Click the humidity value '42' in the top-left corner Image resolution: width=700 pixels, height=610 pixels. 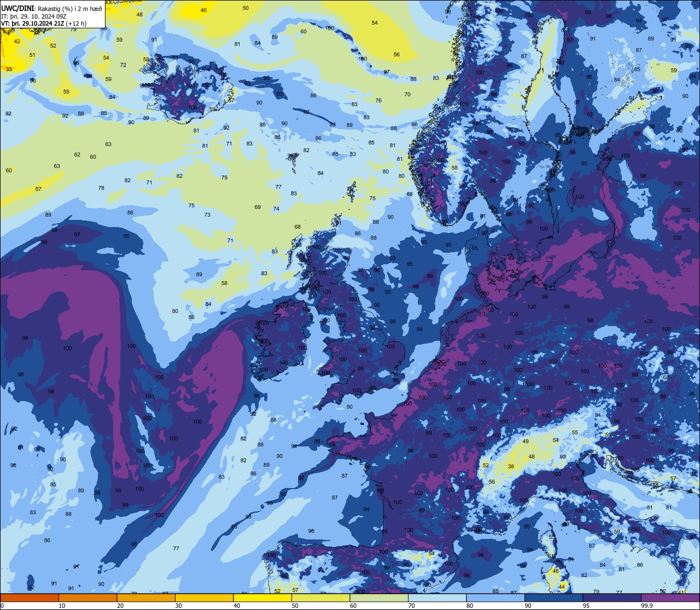17,41
